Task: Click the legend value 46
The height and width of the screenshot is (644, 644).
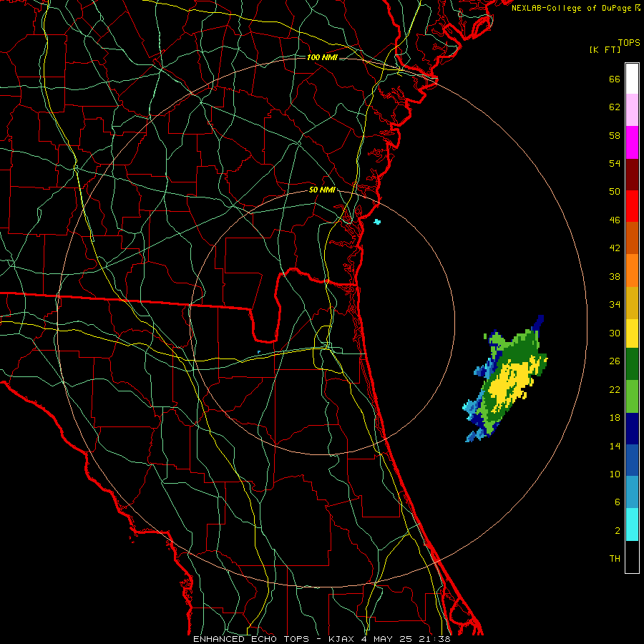Action: (615, 220)
